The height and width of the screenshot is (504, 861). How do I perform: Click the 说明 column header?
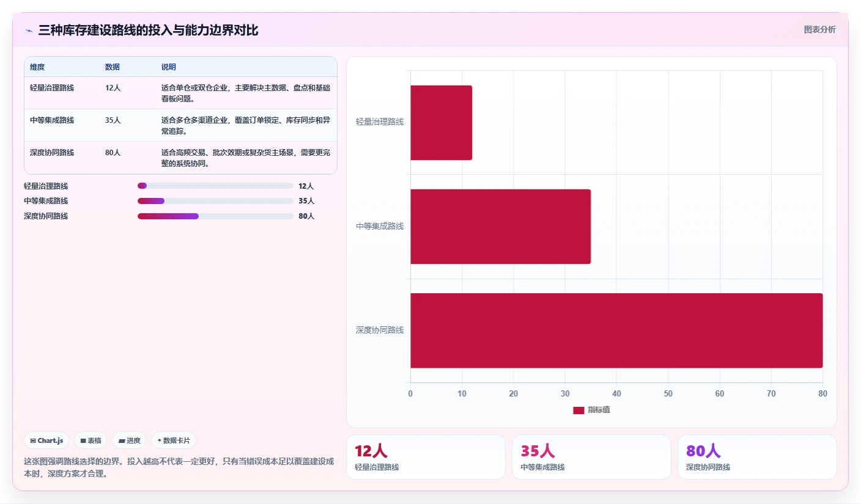[x=169, y=67]
